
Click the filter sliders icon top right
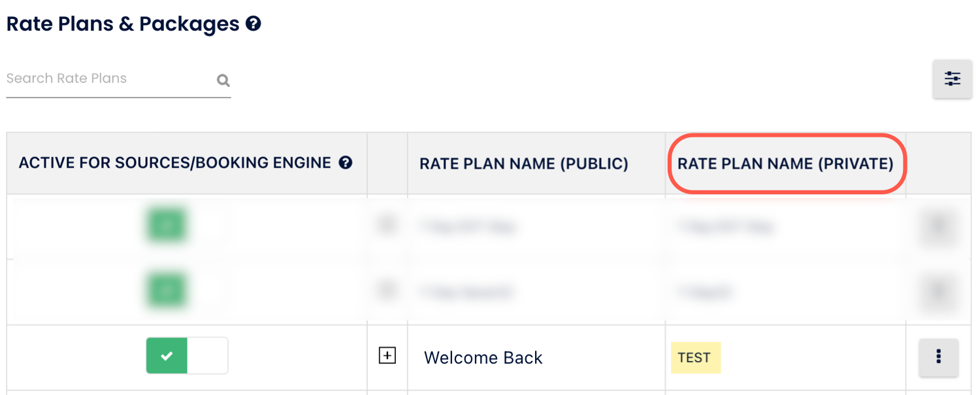(952, 78)
